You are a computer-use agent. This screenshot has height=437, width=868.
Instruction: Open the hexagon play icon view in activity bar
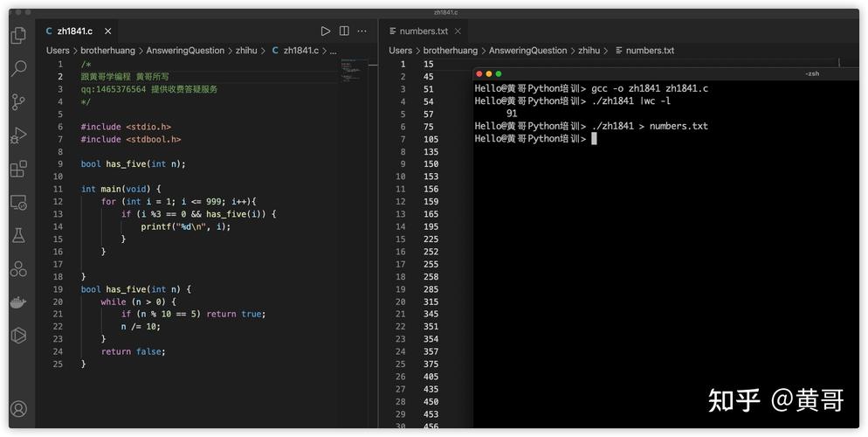[18, 336]
